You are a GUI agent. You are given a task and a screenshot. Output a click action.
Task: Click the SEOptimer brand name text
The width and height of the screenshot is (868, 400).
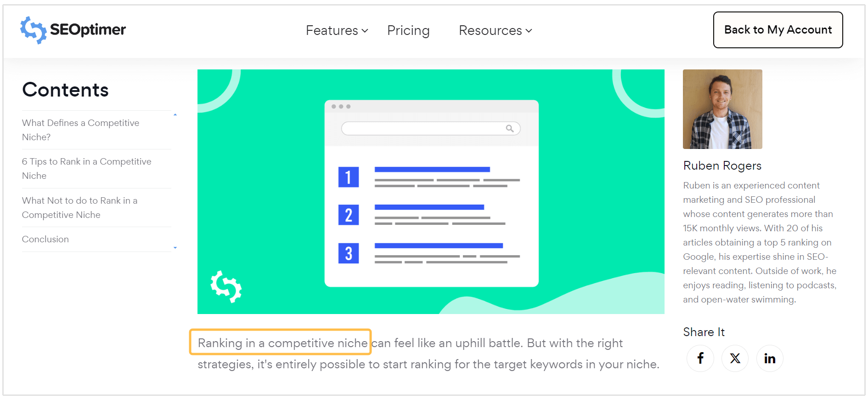click(88, 30)
